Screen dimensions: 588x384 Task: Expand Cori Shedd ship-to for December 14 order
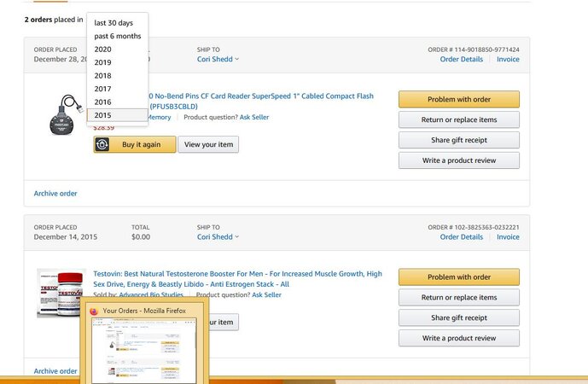218,237
